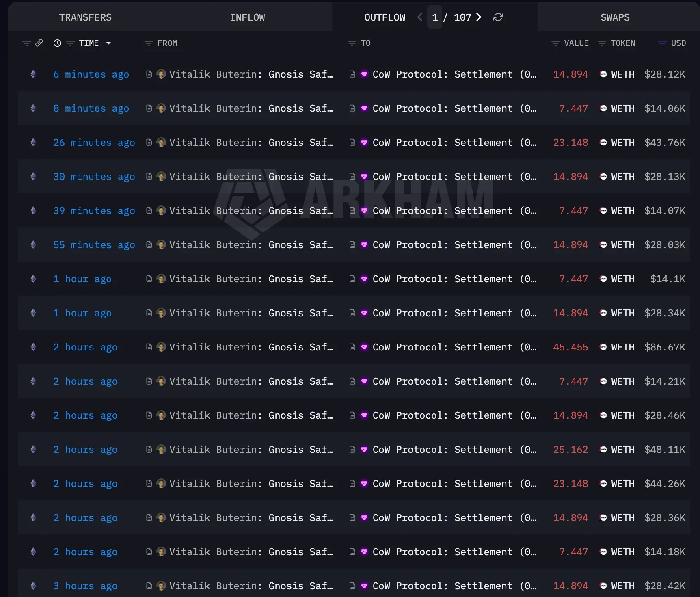Viewport: 700px width, 597px height.
Task: Open the 26 minutes ago transaction
Action: click(x=94, y=143)
